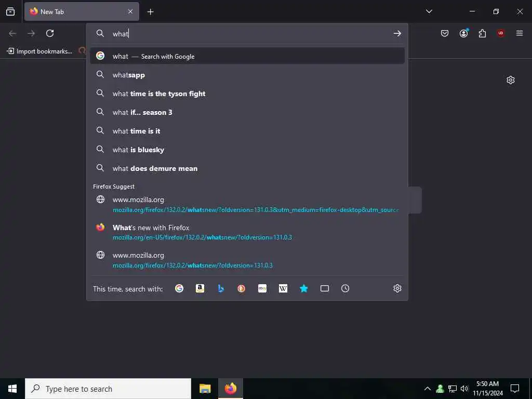Show hidden system tray icons
Screen dimensions: 532x399
pyautogui.click(x=428, y=389)
